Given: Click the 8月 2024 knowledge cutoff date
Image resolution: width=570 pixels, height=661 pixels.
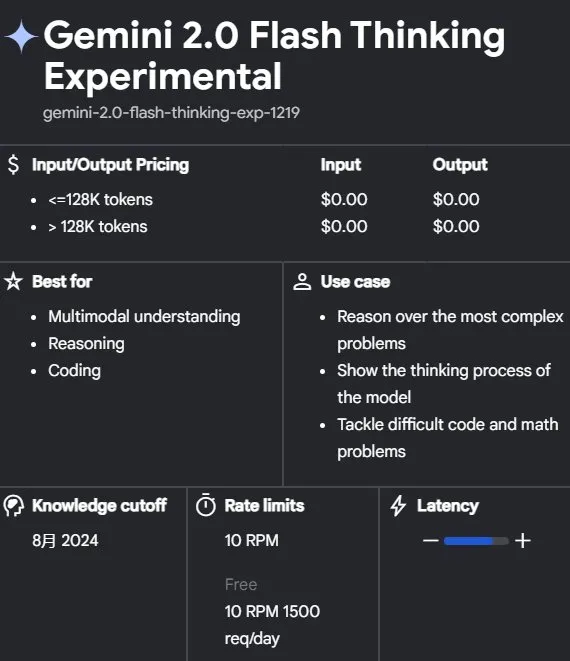Looking at the screenshot, I should pyautogui.click(x=65, y=540).
